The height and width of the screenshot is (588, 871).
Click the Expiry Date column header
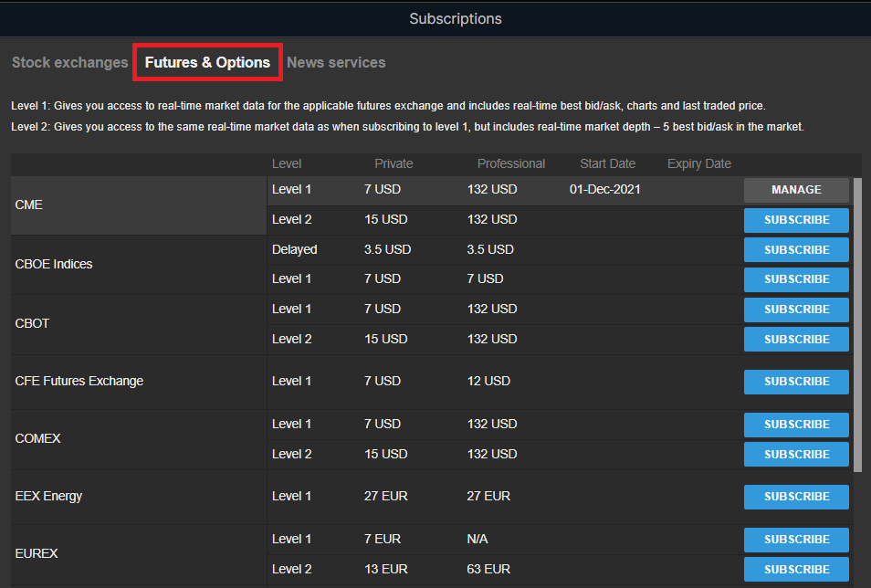click(698, 164)
